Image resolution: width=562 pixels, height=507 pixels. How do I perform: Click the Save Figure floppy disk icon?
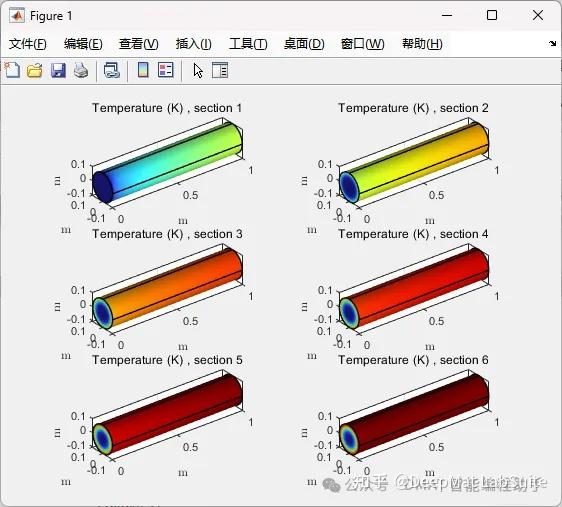[58, 70]
